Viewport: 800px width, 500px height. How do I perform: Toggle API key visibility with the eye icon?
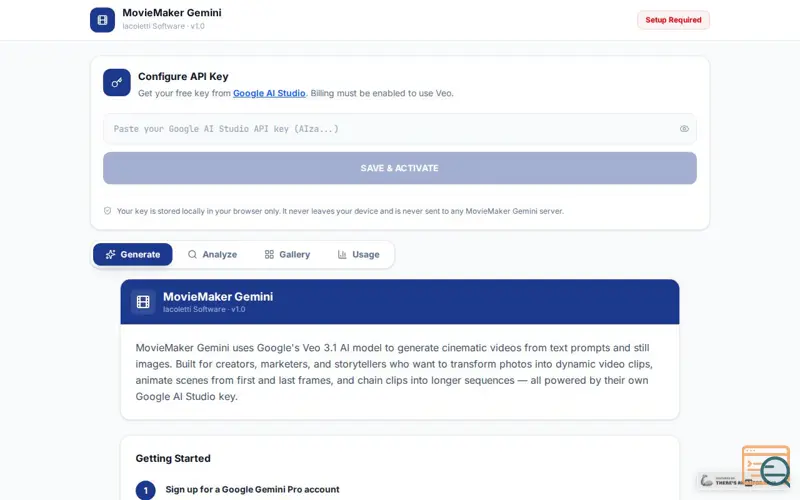[x=684, y=129]
